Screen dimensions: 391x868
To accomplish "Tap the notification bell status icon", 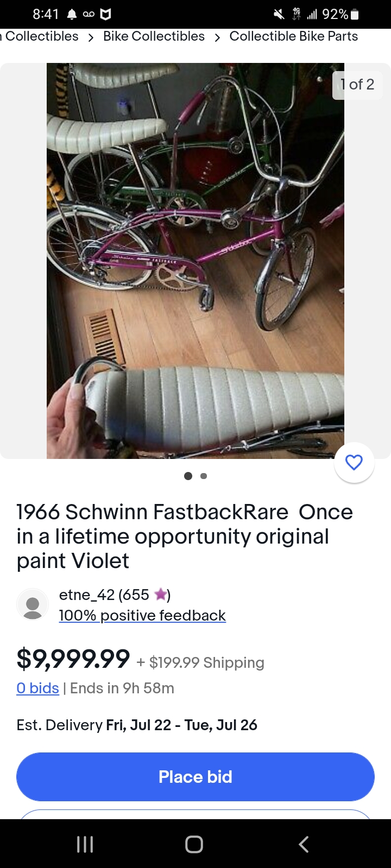I will pos(72,15).
